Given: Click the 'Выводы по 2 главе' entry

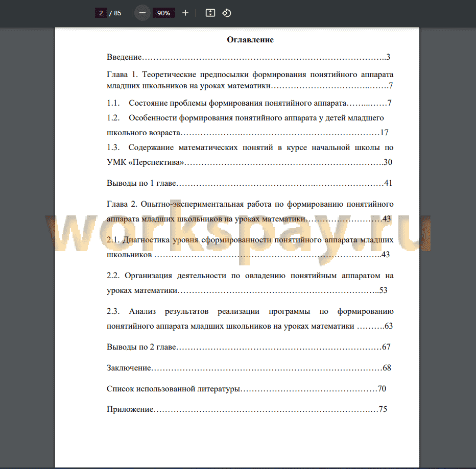Looking at the screenshot, I should 249,347.
